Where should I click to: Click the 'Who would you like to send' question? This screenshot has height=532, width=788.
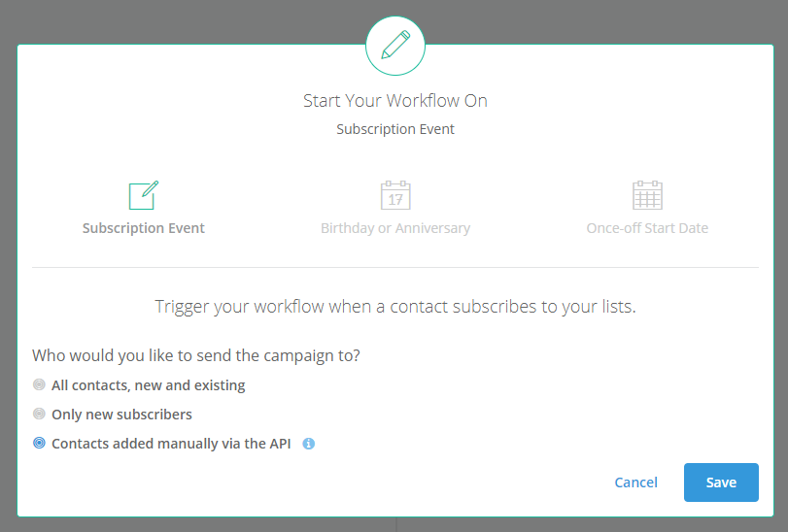coord(196,355)
